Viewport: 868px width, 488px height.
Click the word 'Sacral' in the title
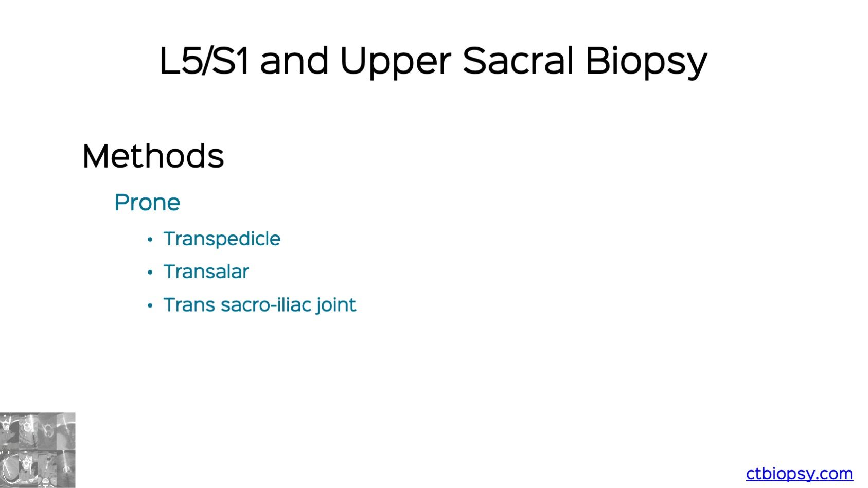pos(518,60)
